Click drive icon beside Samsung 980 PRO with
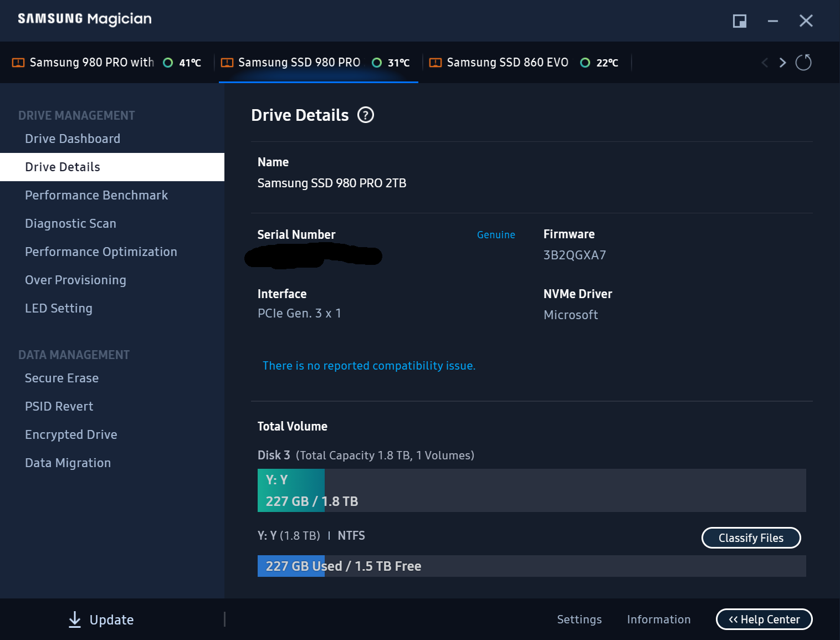Viewport: 840px width, 640px height. (18, 63)
